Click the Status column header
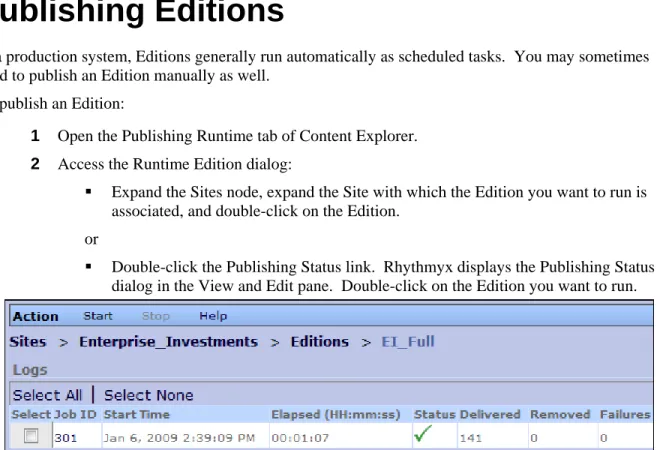The height and width of the screenshot is (450, 663). [x=434, y=414]
